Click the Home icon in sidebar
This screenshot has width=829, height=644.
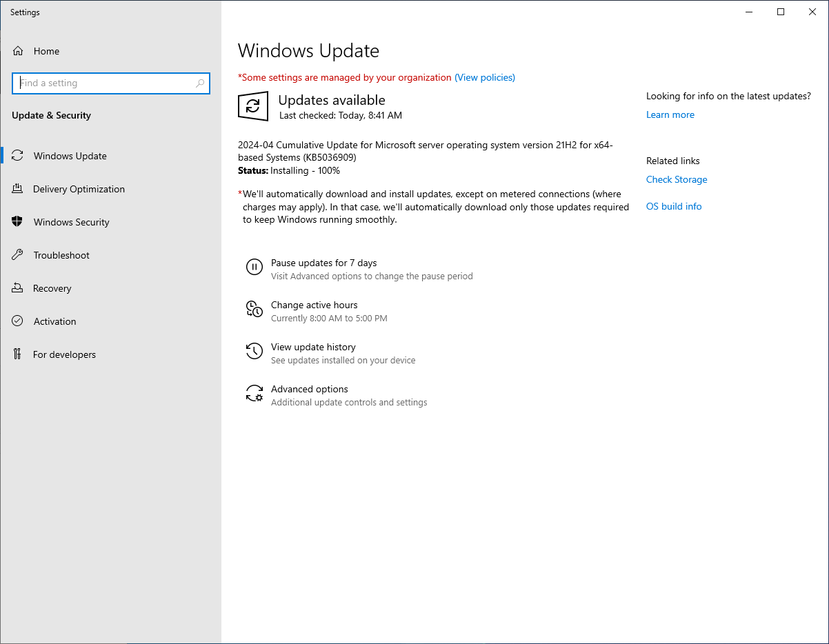click(x=18, y=51)
